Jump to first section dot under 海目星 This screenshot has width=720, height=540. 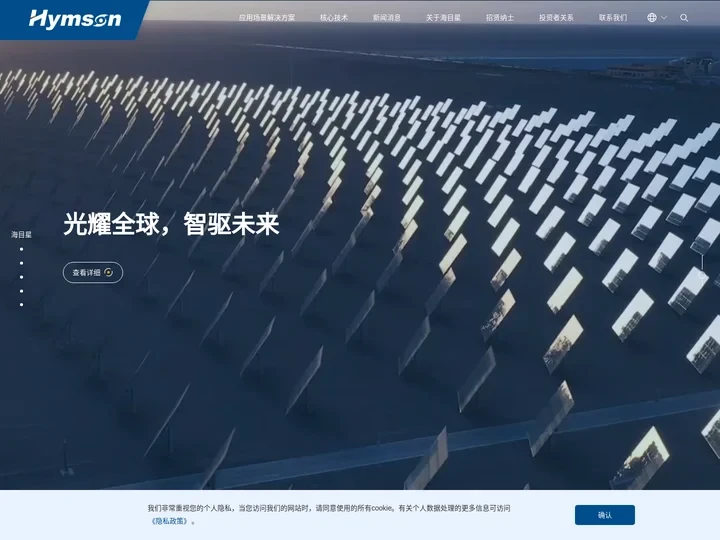(22, 249)
